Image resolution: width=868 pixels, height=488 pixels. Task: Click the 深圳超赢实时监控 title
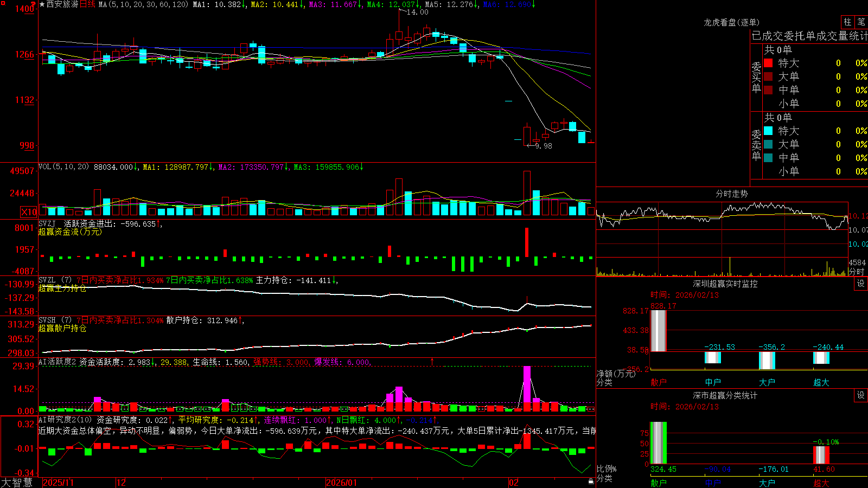725,284
